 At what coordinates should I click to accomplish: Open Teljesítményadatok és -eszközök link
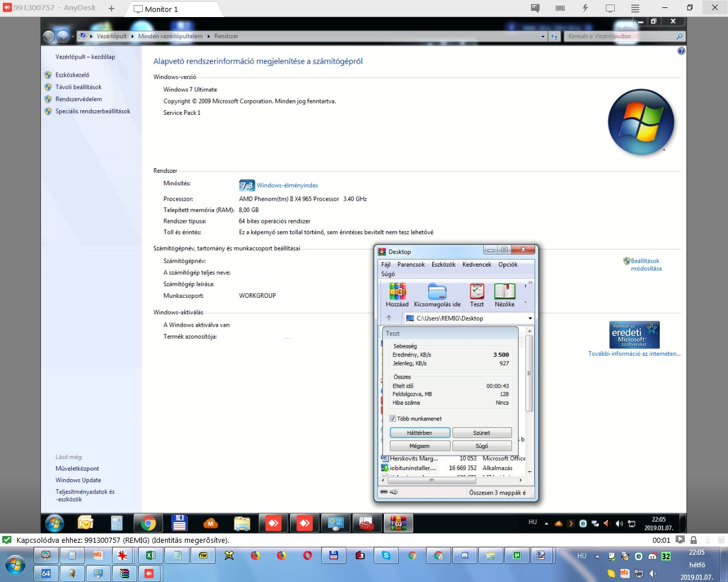click(85, 496)
